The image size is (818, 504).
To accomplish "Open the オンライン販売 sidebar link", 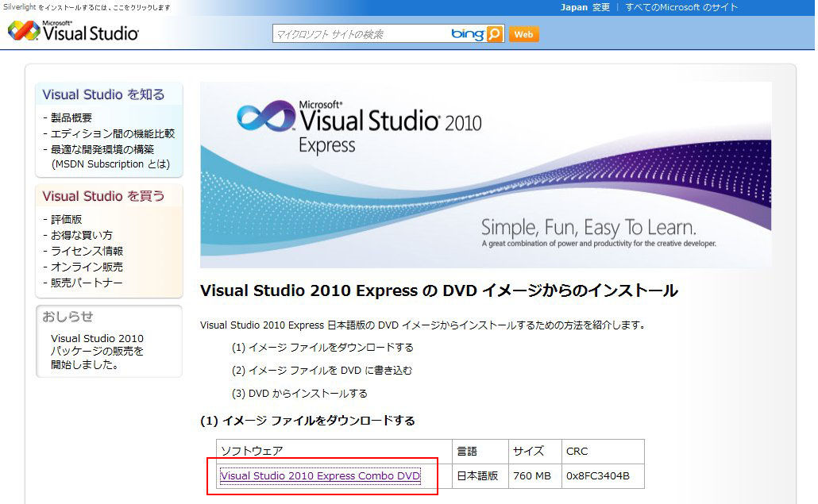I will 87,267.
